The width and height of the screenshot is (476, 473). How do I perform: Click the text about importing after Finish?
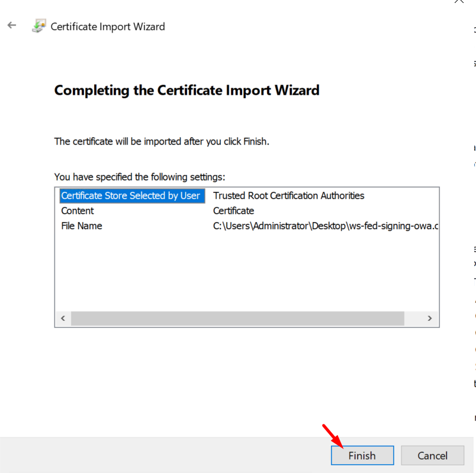pyautogui.click(x=162, y=141)
